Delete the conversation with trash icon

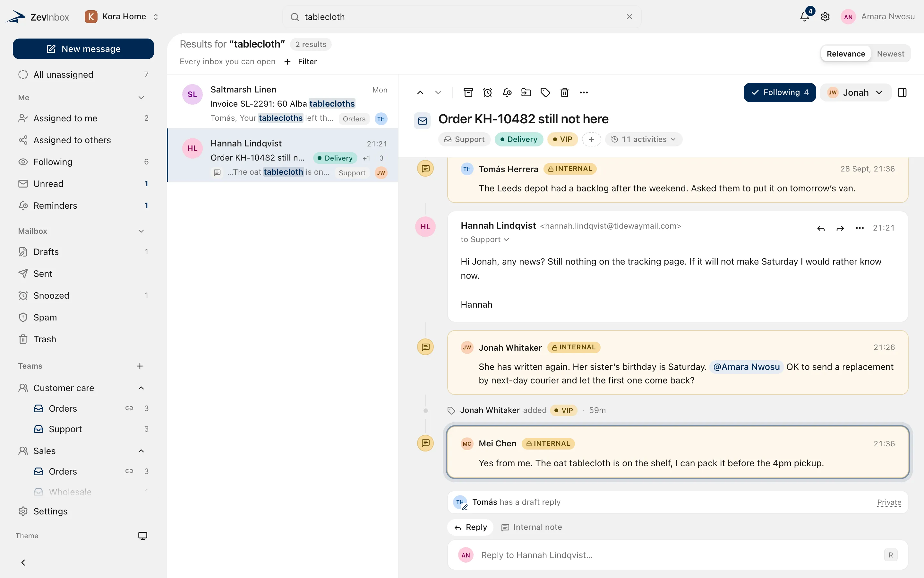pos(565,92)
